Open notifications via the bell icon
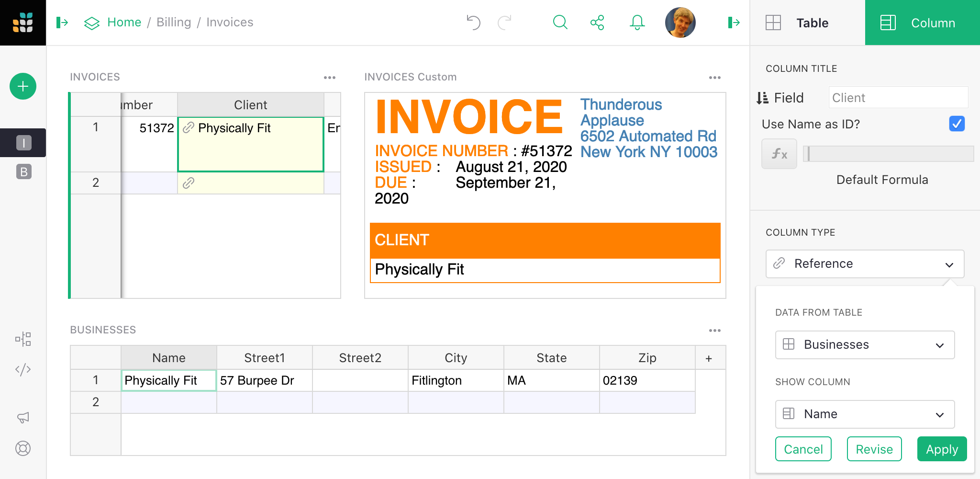Viewport: 980px width, 479px height. tap(636, 22)
